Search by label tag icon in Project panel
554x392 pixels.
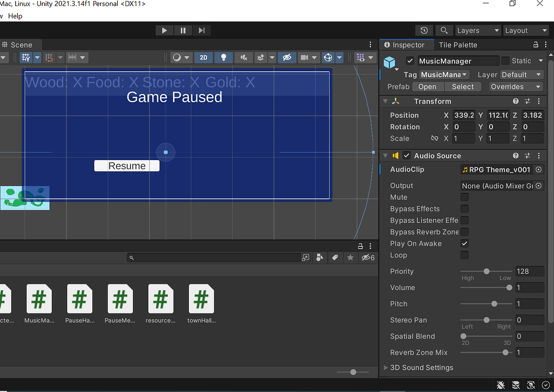click(x=335, y=258)
